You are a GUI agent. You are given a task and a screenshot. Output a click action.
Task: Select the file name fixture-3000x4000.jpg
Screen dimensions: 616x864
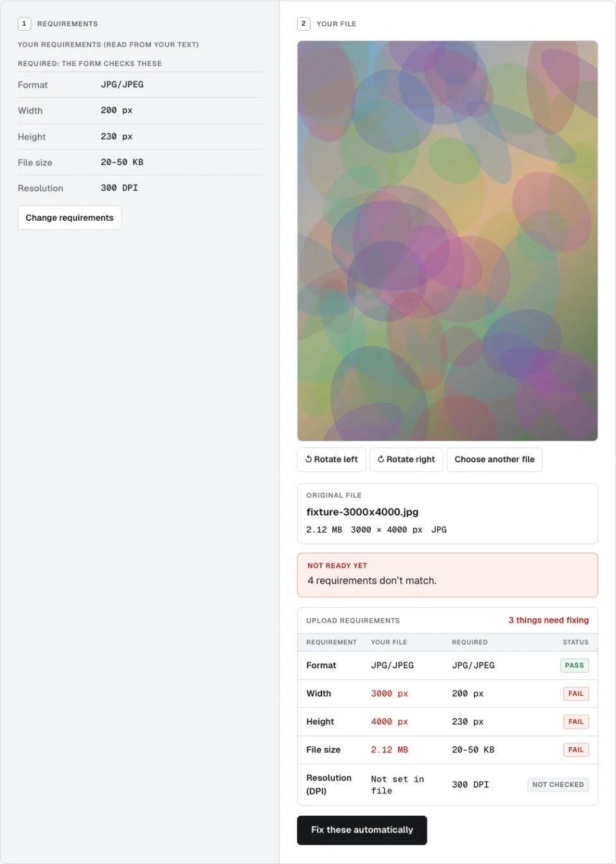point(363,512)
